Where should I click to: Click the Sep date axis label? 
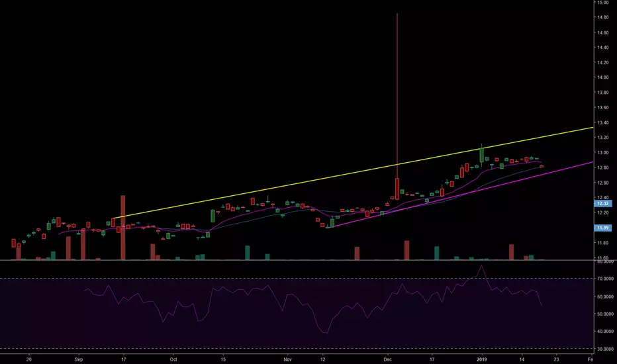pos(79,359)
